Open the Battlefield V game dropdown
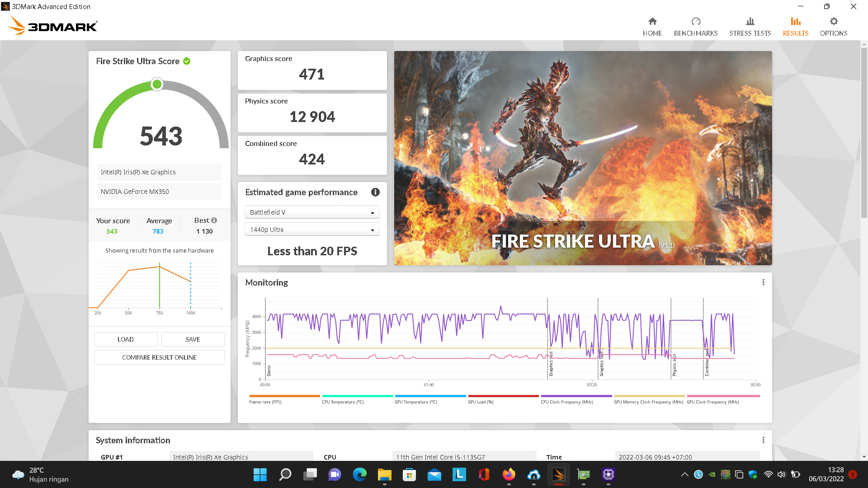The width and height of the screenshot is (868, 488). pyautogui.click(x=312, y=212)
